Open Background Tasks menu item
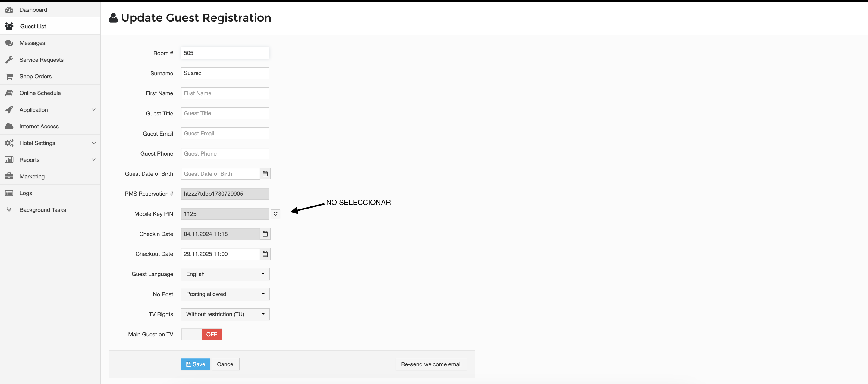The height and width of the screenshot is (384, 868). point(50,209)
